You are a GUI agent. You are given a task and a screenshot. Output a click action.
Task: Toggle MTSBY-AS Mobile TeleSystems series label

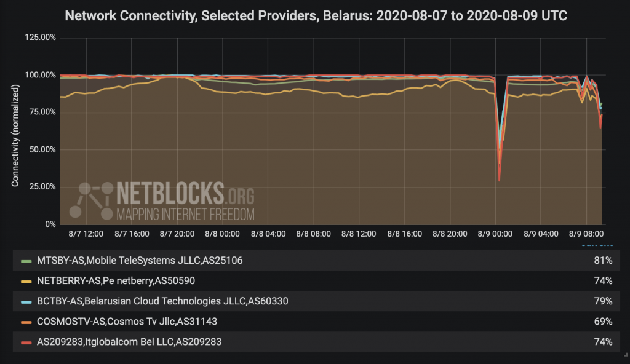coord(140,260)
